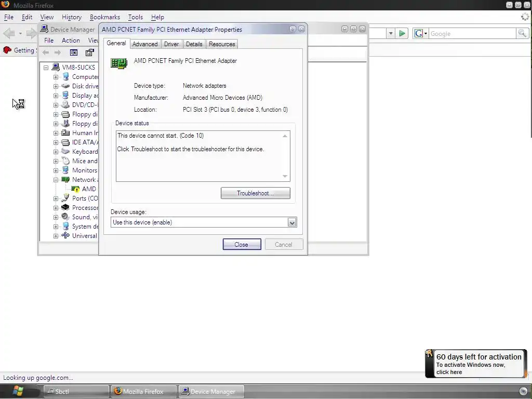This screenshot has width=532, height=399.
Task: Click inside the Google search field
Action: point(472,34)
